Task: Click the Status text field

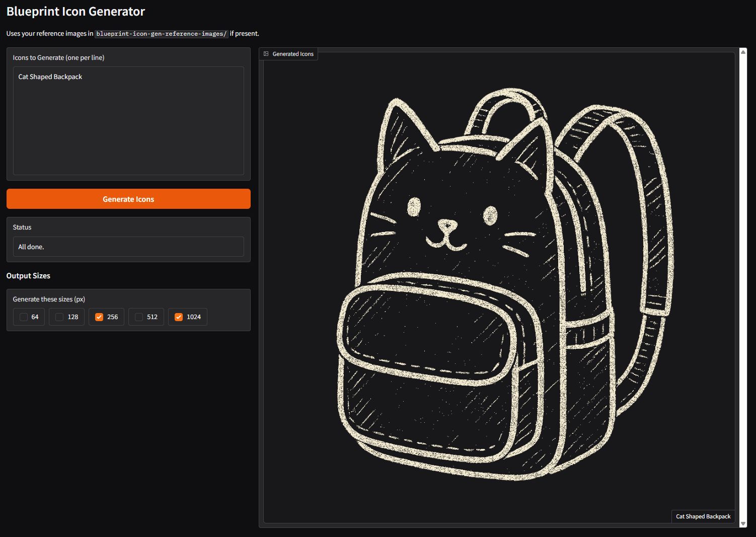Action: (x=128, y=247)
